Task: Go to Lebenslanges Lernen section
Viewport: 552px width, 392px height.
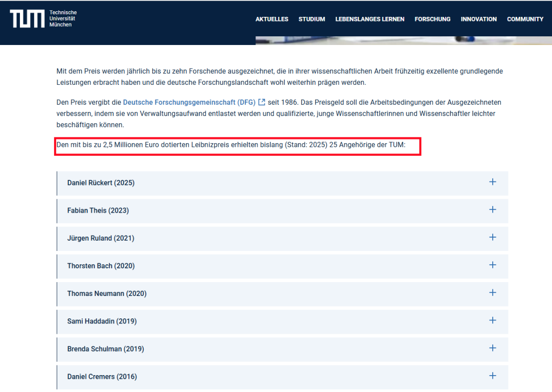Action: tap(370, 19)
